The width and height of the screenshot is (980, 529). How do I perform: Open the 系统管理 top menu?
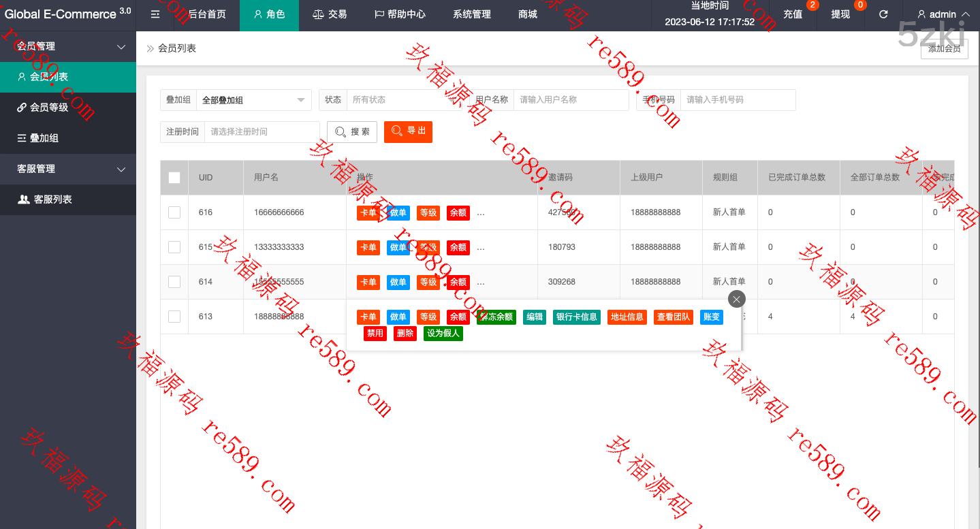coord(471,14)
